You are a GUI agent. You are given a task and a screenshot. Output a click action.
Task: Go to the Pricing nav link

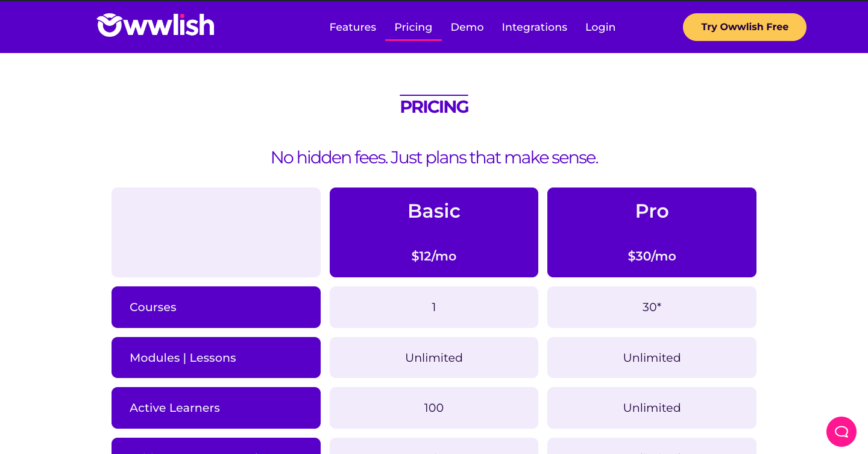pos(413,27)
